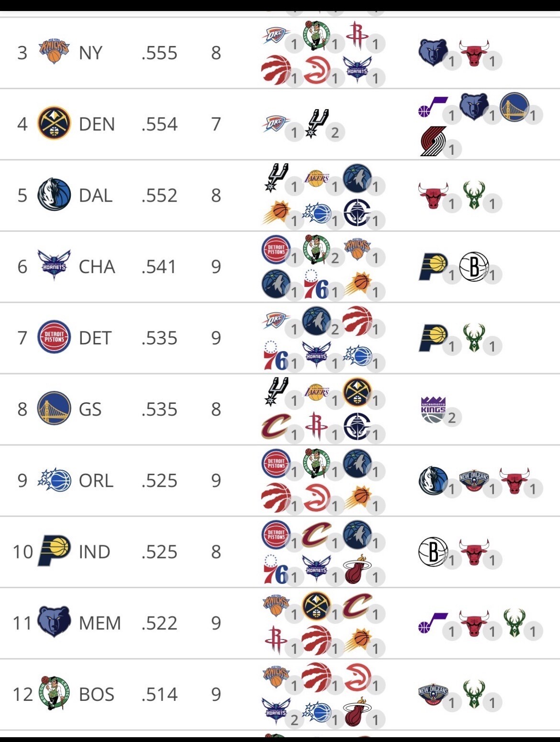
Task: Tap the Pelicans logo in the ORL row
Action: [473, 481]
